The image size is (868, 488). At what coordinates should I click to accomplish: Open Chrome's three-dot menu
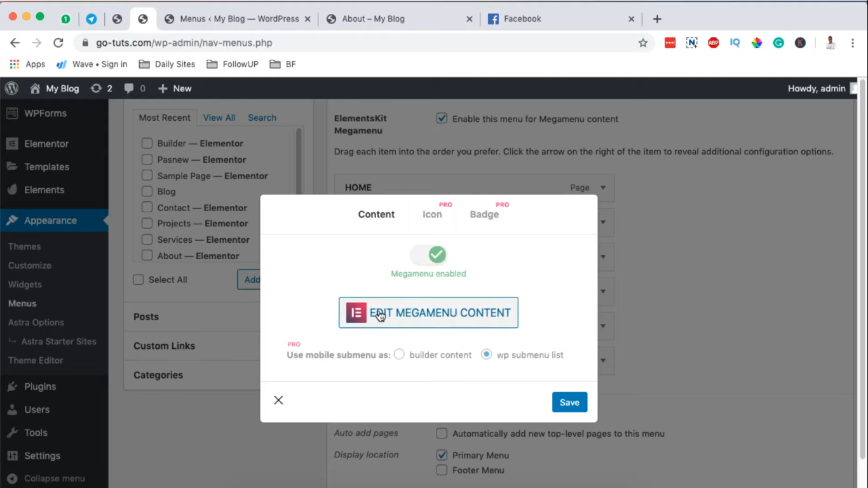(x=853, y=43)
